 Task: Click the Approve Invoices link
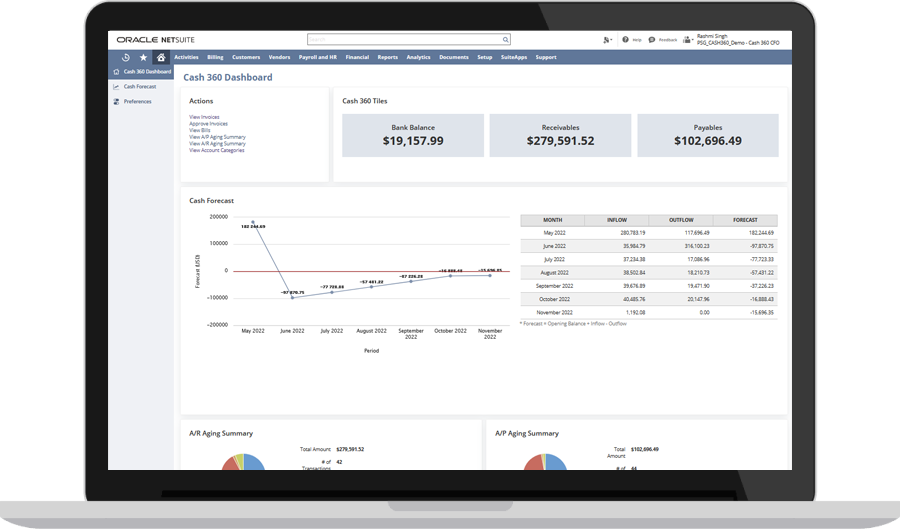point(208,124)
